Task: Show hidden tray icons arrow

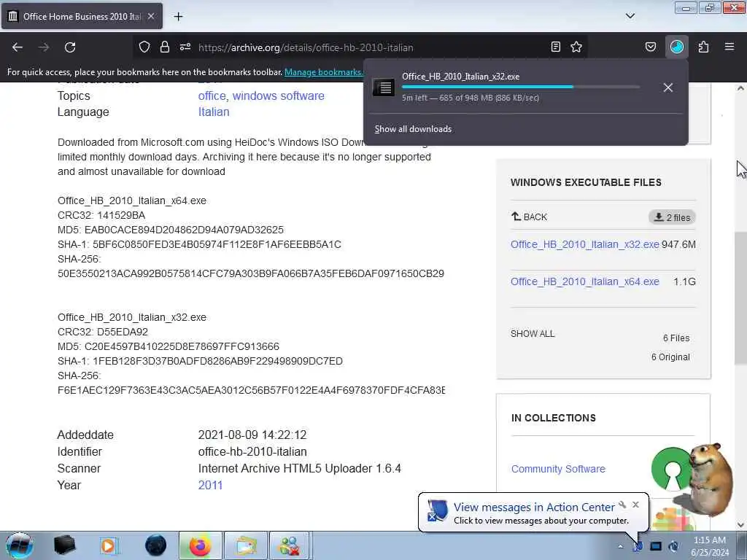Action: (620, 547)
